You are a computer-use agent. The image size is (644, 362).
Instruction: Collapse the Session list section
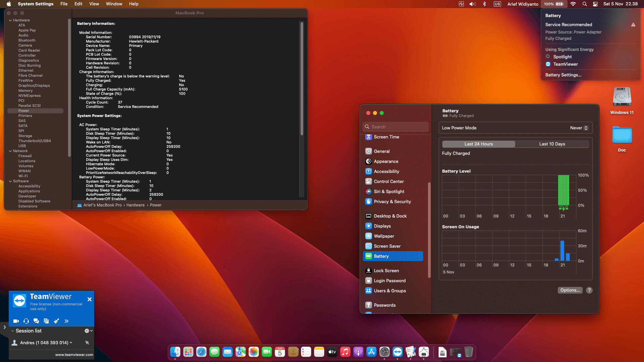(12, 331)
